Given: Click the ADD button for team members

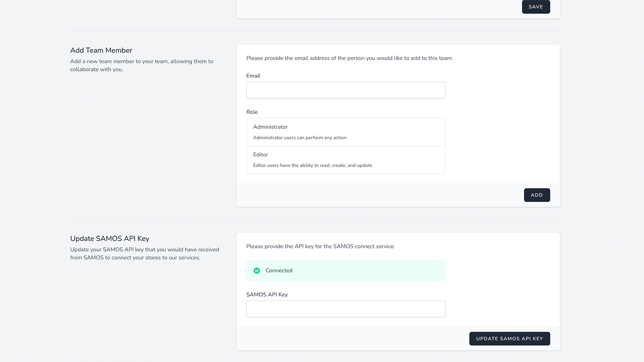Looking at the screenshot, I should click(x=537, y=195).
